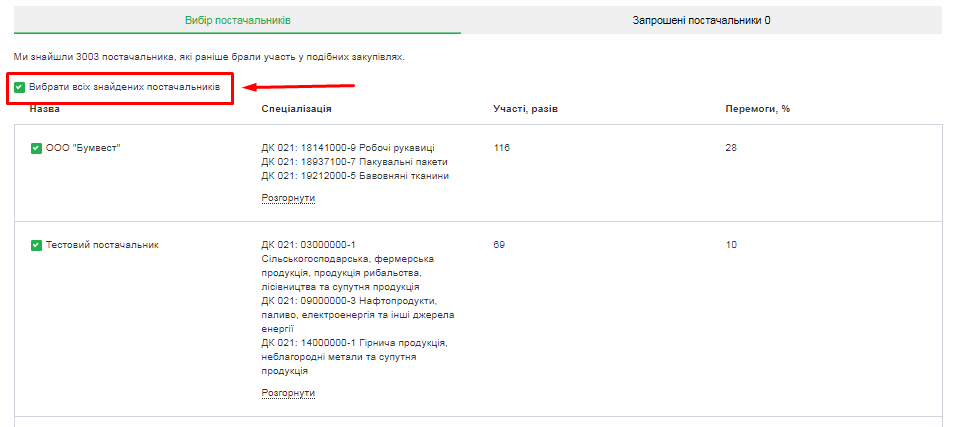This screenshot has width=957, height=427.
Task: Click the "Пакувальні пакети" specialization line
Action: pyautogui.click(x=354, y=162)
